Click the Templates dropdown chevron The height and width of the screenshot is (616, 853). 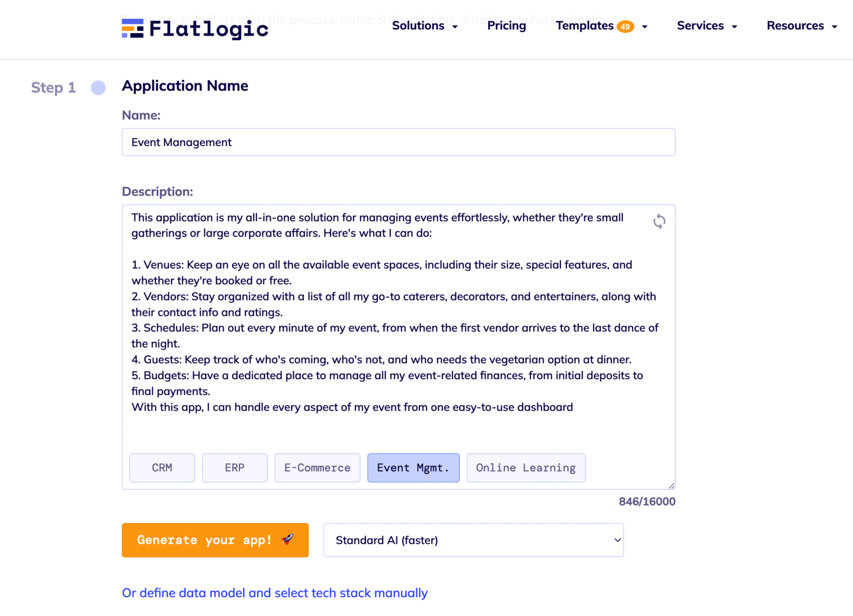point(644,26)
